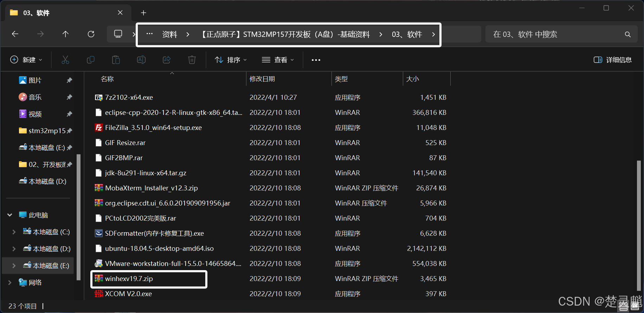Click the PC monitor icon in address bar
The width and height of the screenshot is (644, 313).
click(118, 34)
